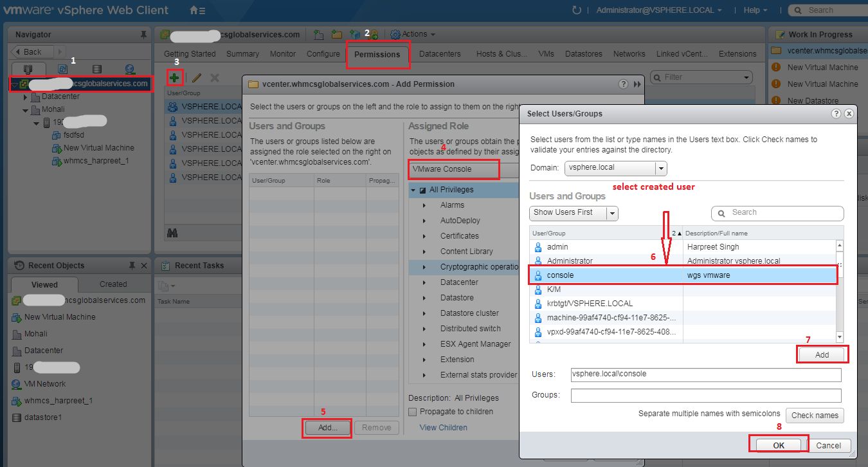Open the VMs and Templates navigator icon

coord(62,69)
